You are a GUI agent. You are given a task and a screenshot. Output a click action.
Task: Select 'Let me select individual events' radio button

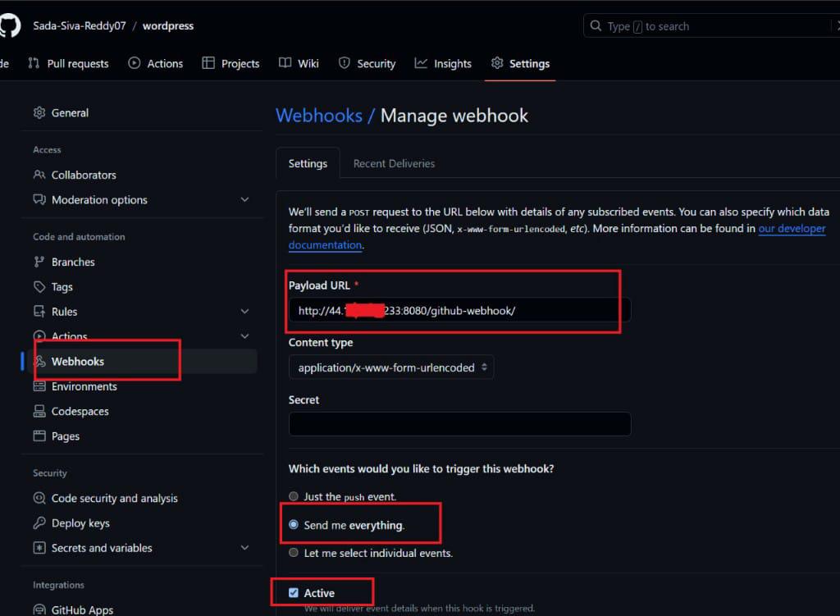point(294,552)
